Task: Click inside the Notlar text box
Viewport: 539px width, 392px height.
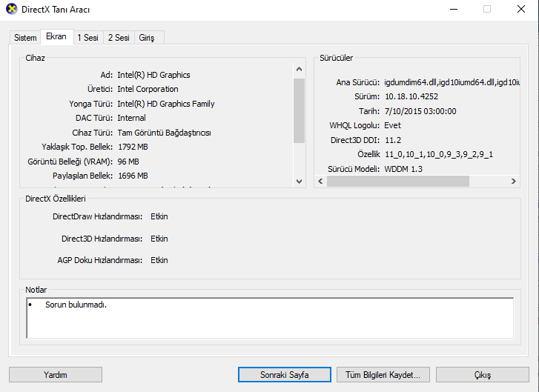Action: click(x=270, y=318)
